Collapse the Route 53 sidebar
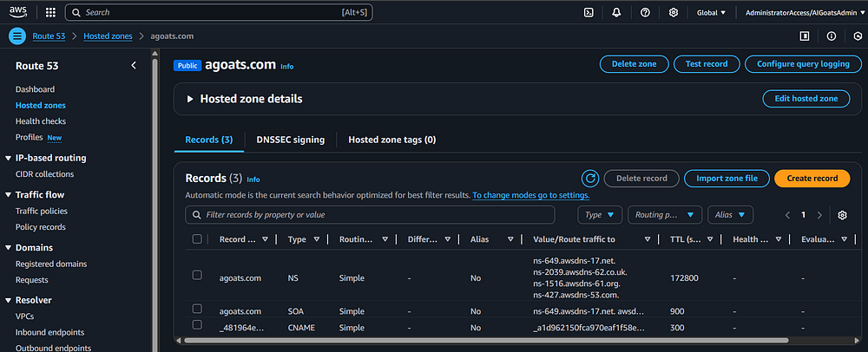This screenshot has height=352, width=868. (x=133, y=66)
